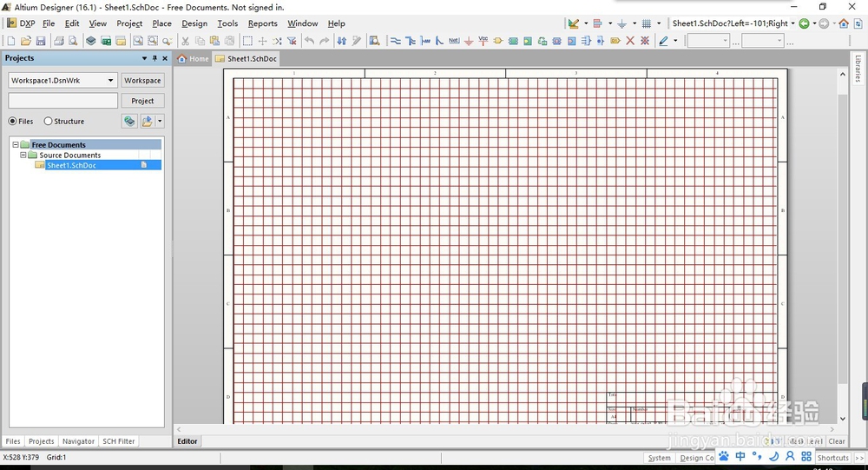This screenshot has height=470, width=868.
Task: Save the active document with the floppy icon
Action: [41, 41]
